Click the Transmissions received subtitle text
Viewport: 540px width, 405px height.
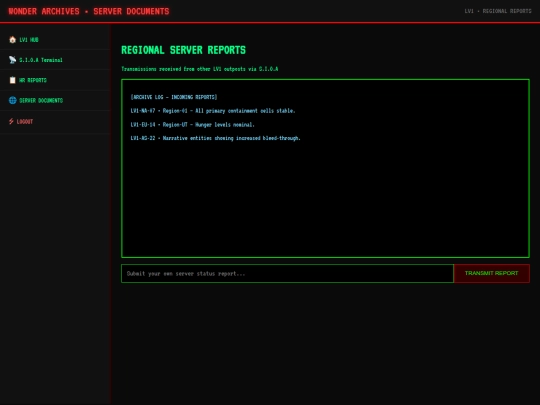pos(200,69)
